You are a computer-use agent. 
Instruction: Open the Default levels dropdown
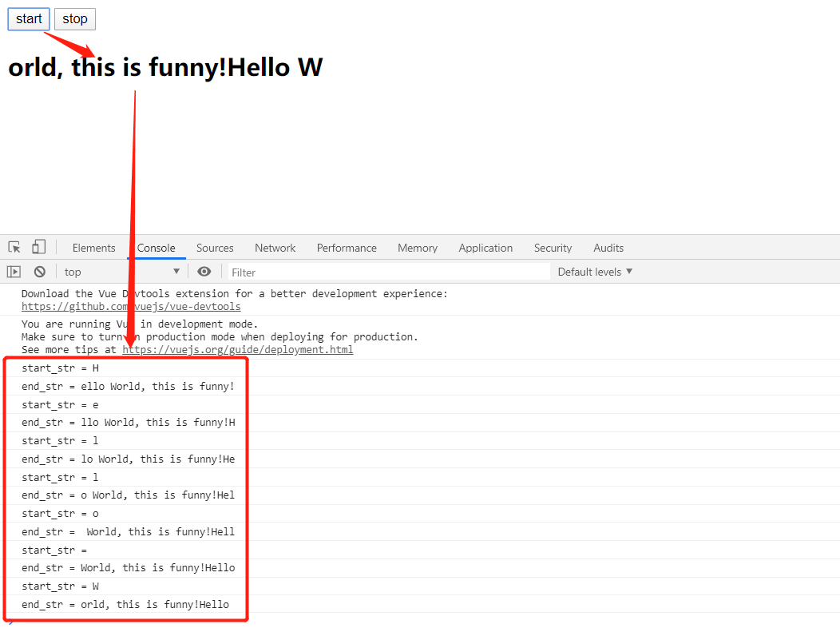tap(595, 272)
